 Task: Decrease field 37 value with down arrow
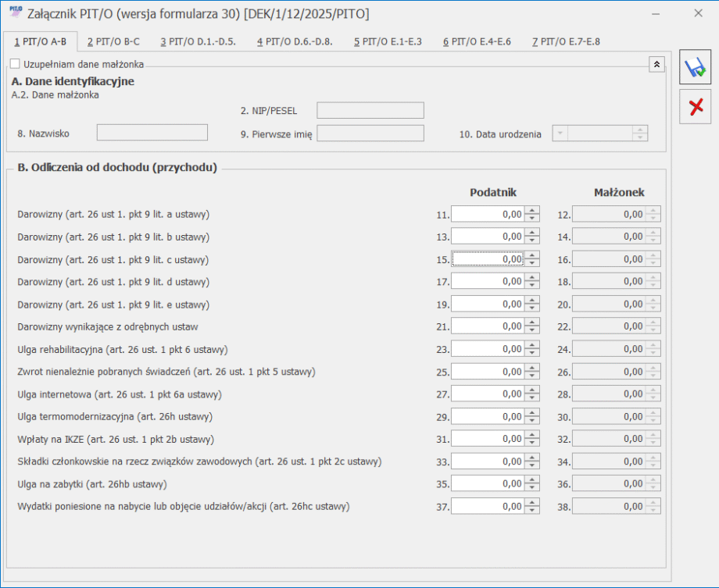pos(531,511)
